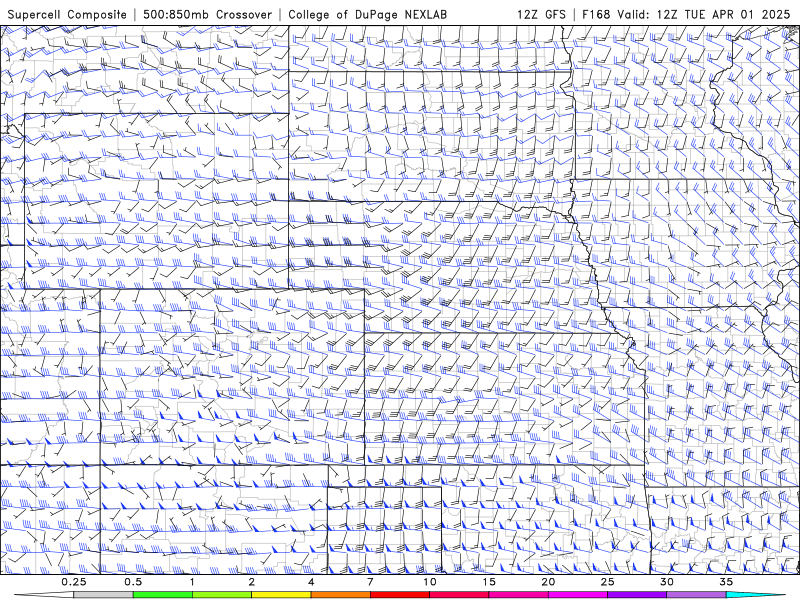The height and width of the screenshot is (600, 800).
Task: Click the legend value 10
Action: tap(430, 582)
